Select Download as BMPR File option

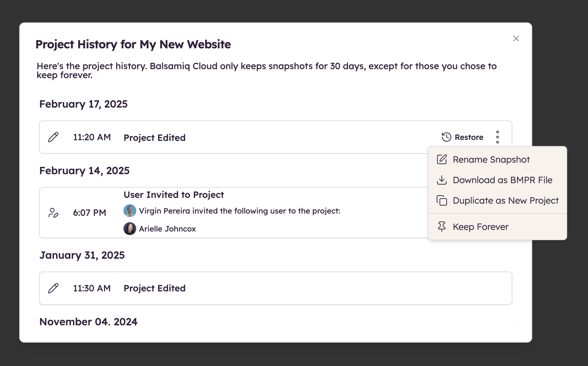tap(502, 180)
